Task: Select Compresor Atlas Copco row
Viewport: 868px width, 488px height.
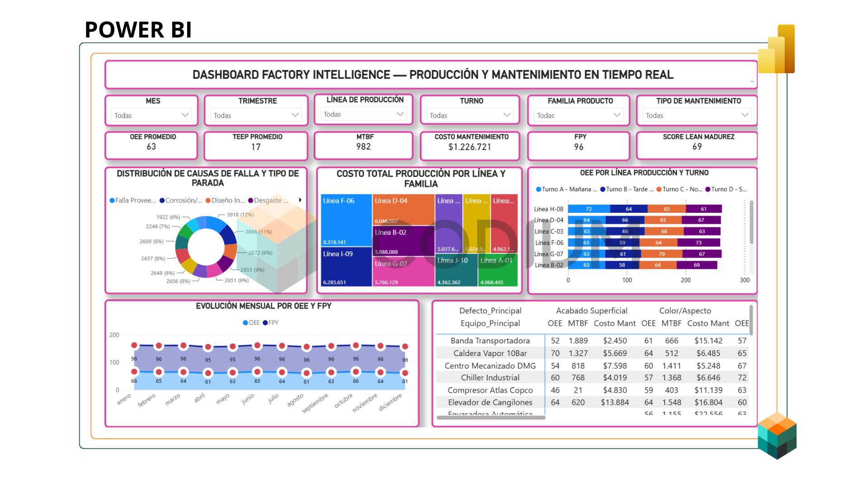Action: [x=592, y=390]
